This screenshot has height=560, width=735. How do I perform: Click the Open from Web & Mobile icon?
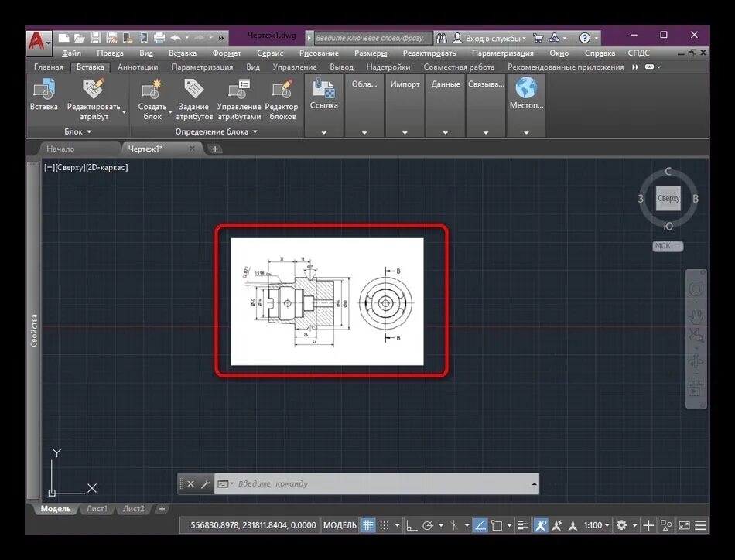128,37
